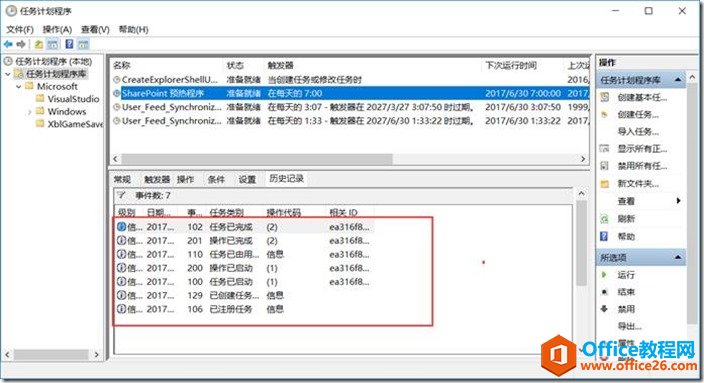Click the show/hide action pane toolbar icon
Image resolution: width=704 pixels, height=383 pixels.
[83, 44]
